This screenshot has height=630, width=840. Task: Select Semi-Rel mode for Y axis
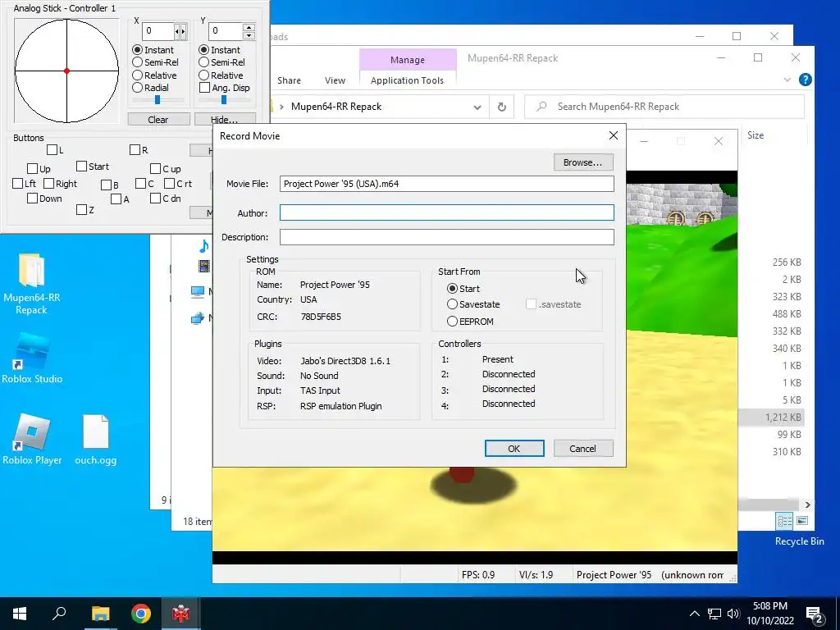203,62
